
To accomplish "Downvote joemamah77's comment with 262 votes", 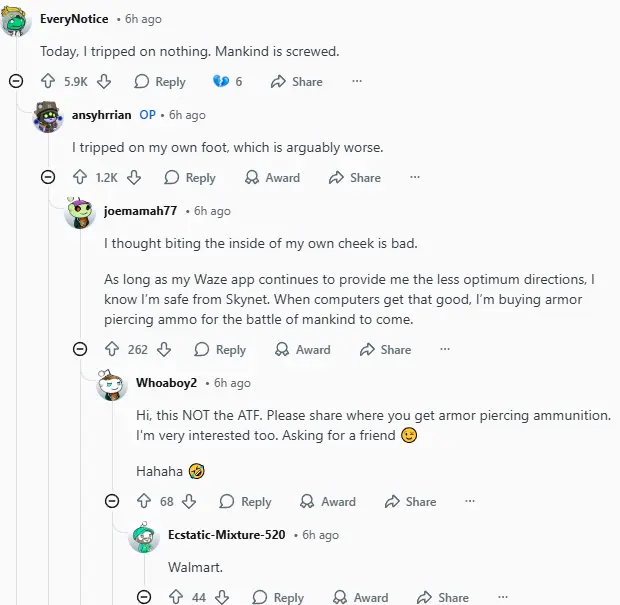I will coord(164,350).
